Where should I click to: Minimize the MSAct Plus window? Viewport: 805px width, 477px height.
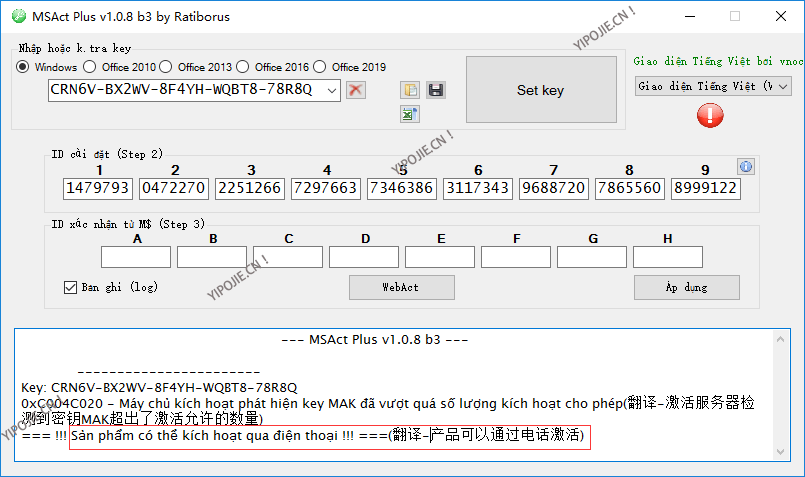point(690,16)
